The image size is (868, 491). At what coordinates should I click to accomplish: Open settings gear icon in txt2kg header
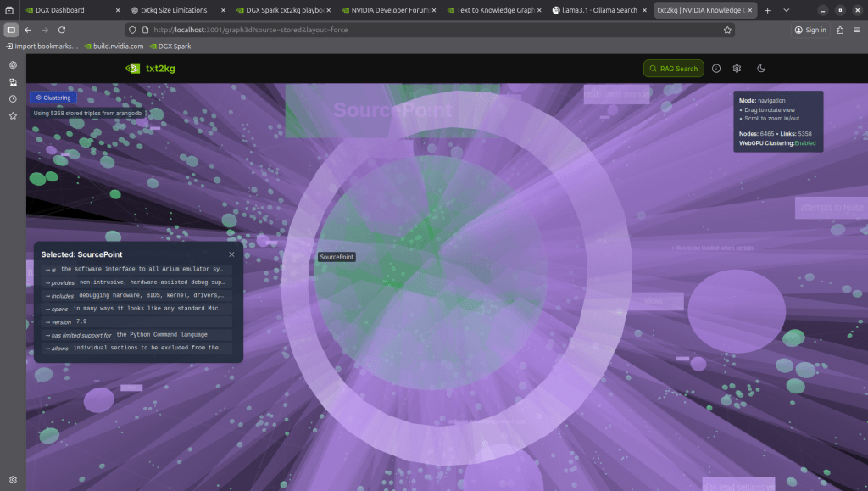(x=737, y=69)
